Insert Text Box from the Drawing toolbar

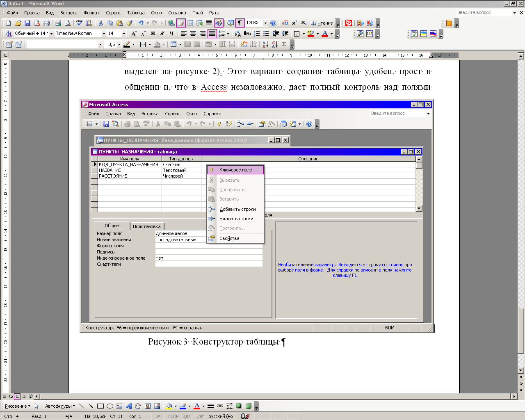point(119,406)
